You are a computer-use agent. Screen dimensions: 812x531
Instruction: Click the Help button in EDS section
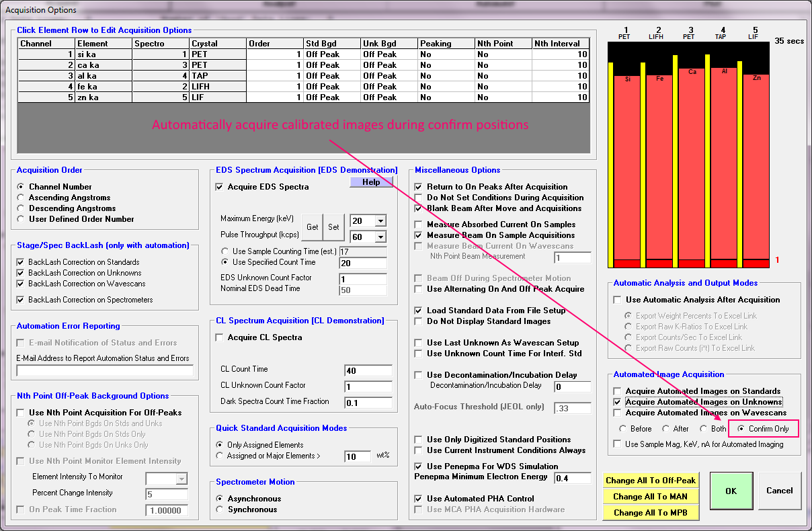[371, 182]
